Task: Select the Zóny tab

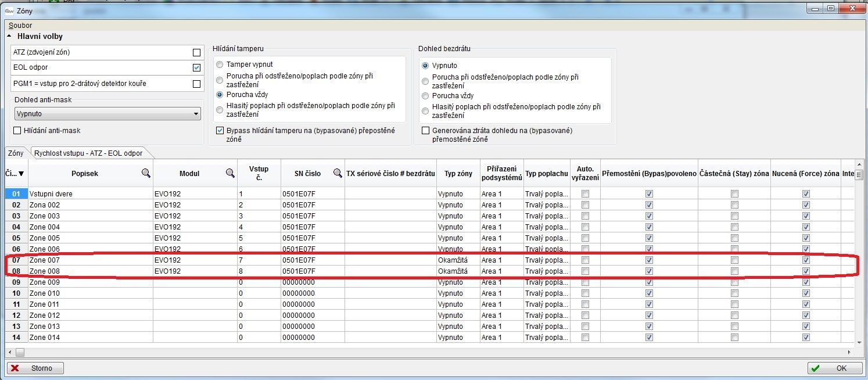Action: click(x=16, y=153)
